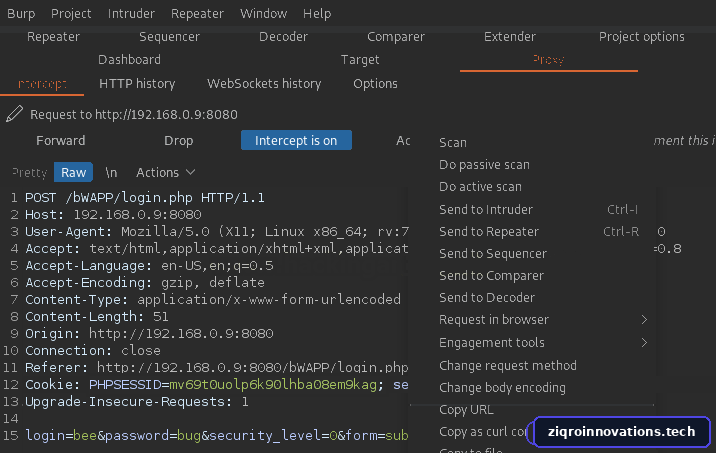Click the Pretty view option
The image size is (716, 453).
(x=30, y=173)
